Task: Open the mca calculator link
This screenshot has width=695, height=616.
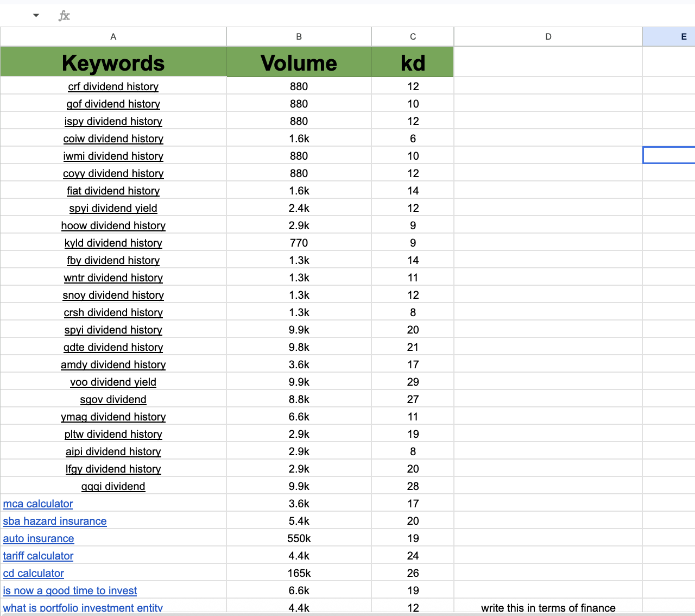Action: 38,504
